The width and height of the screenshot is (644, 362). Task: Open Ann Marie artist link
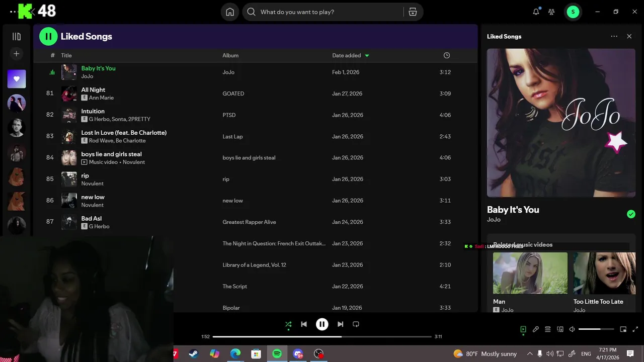101,98
